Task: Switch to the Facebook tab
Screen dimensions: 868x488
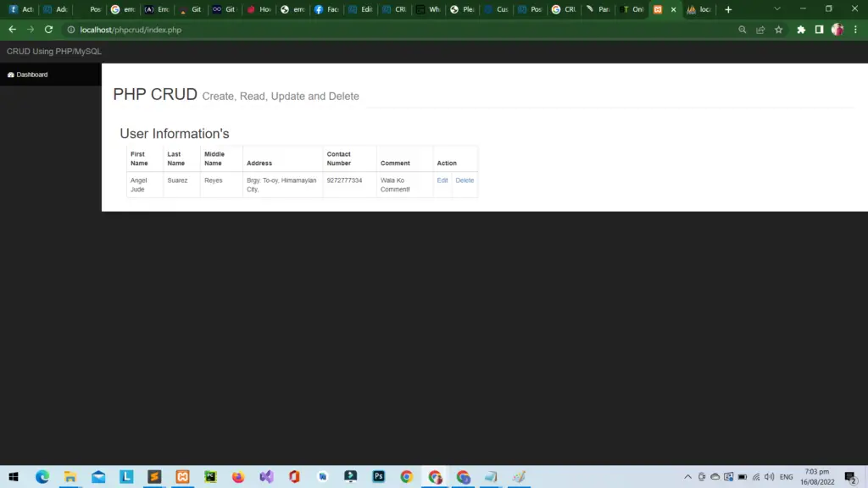Action: pyautogui.click(x=327, y=9)
